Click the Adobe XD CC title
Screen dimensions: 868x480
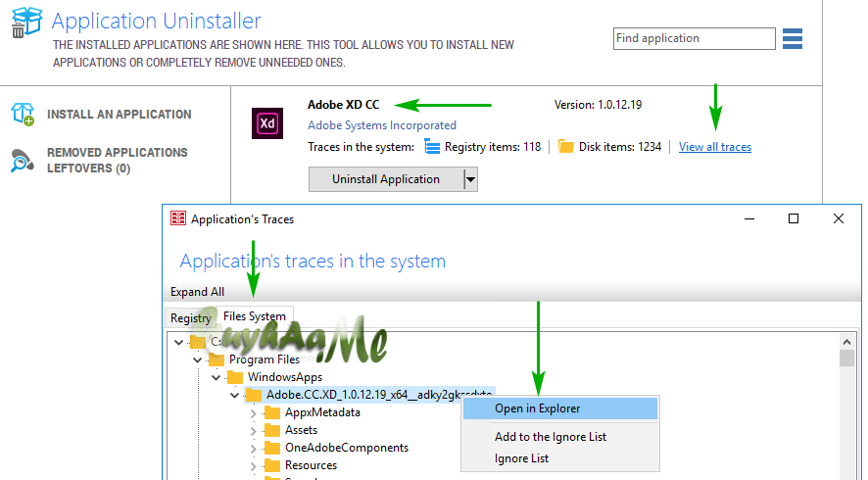(x=344, y=105)
